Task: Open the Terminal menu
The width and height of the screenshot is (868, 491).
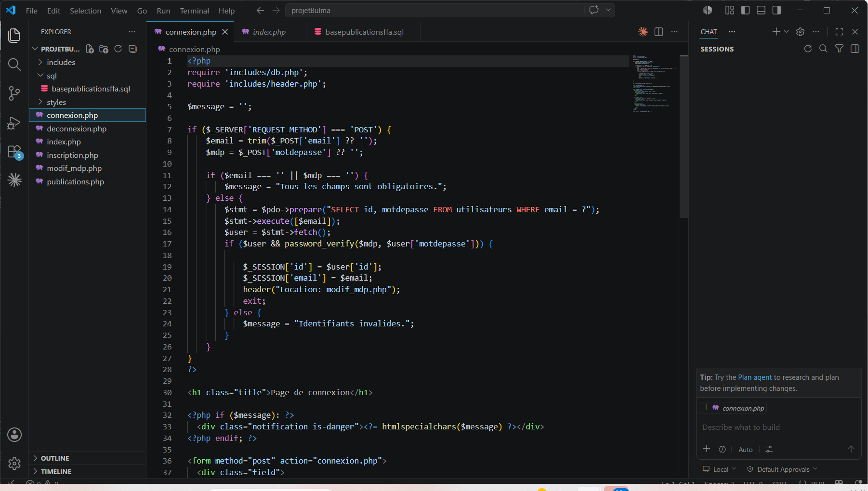Action: pyautogui.click(x=194, y=11)
